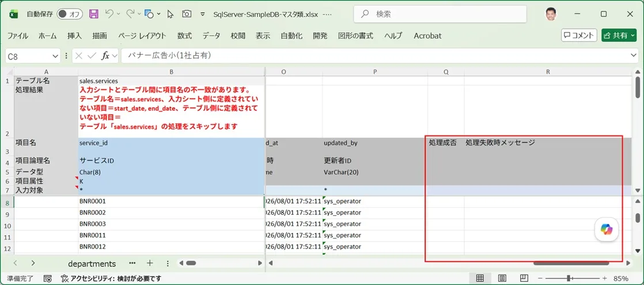Select column B header
This screenshot has width=644, height=285.
tap(171, 72)
